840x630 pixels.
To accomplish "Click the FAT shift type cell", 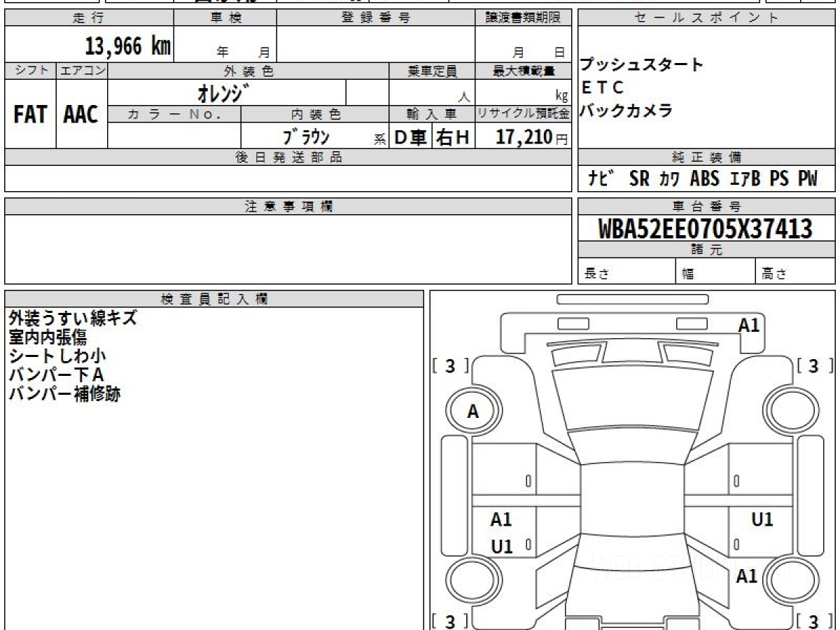I will coord(30,115).
